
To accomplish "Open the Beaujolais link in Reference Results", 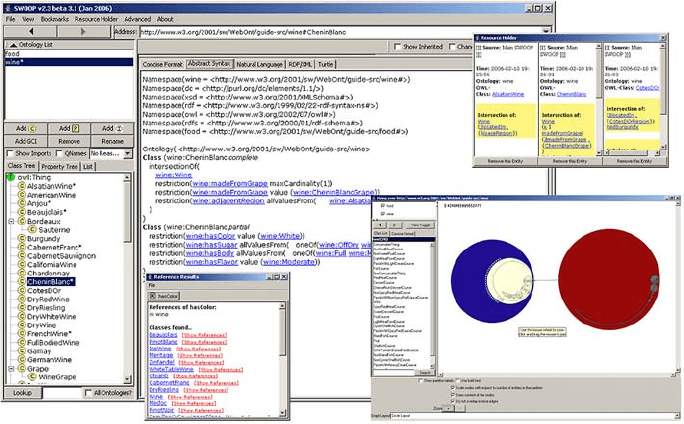I will [x=163, y=335].
